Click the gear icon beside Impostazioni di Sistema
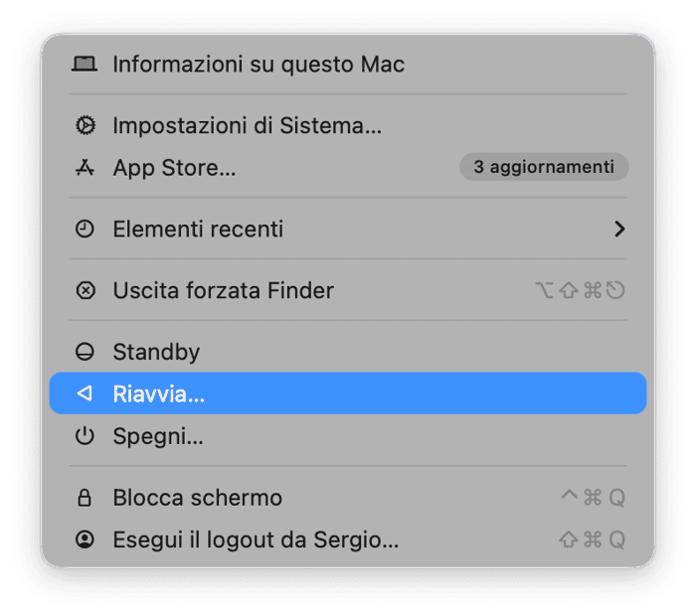This screenshot has width=696, height=616. tap(86, 125)
